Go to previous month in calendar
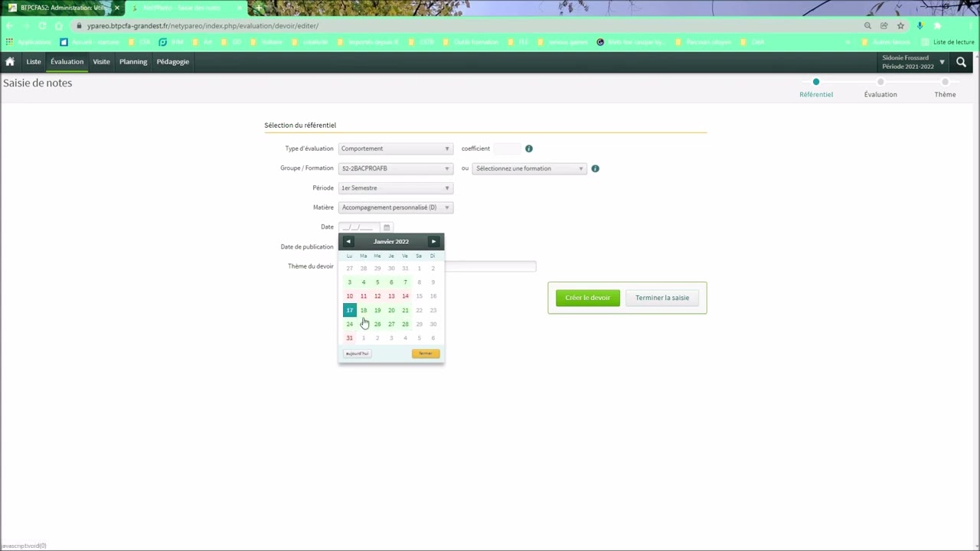980x551 pixels. point(348,242)
